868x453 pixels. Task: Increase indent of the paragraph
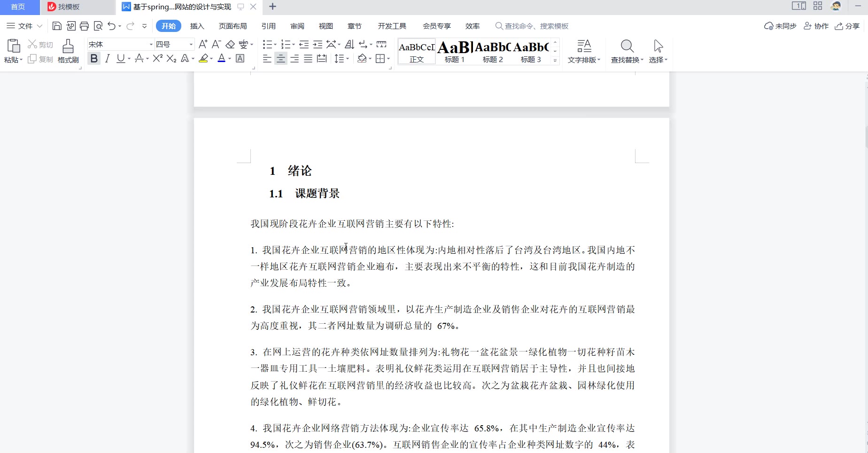tap(318, 44)
